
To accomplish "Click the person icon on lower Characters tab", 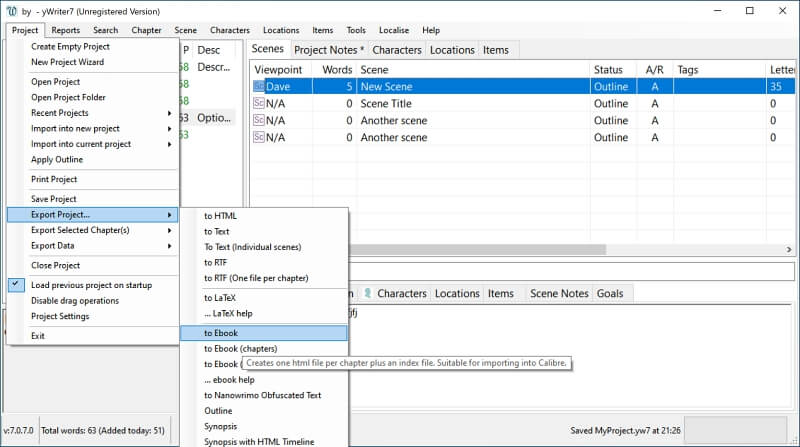I will point(367,293).
